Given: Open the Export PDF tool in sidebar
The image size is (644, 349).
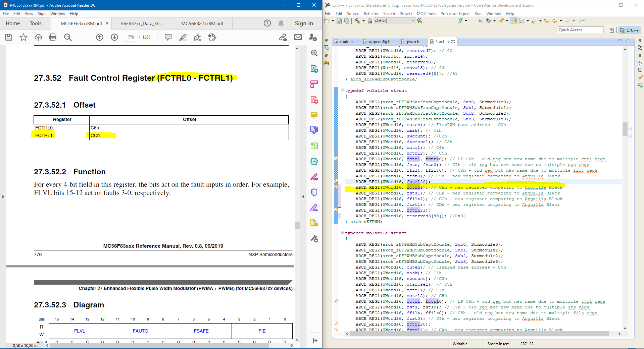Looking at the screenshot, I should [314, 69].
